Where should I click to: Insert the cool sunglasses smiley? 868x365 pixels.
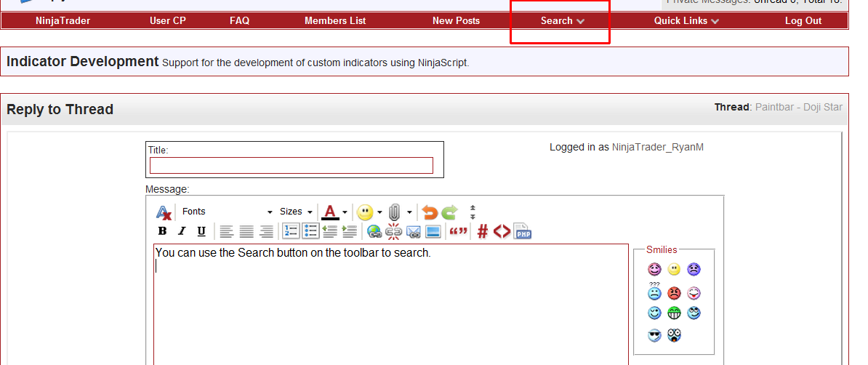point(654,336)
